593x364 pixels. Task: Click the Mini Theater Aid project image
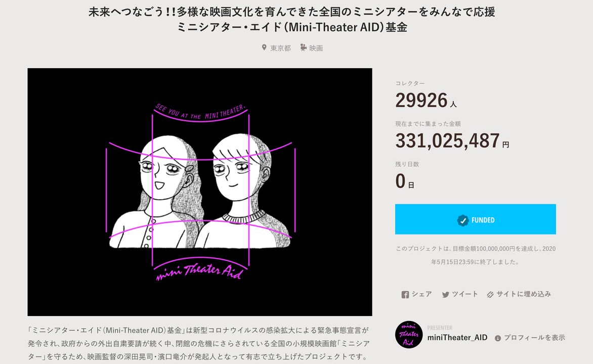pyautogui.click(x=200, y=192)
